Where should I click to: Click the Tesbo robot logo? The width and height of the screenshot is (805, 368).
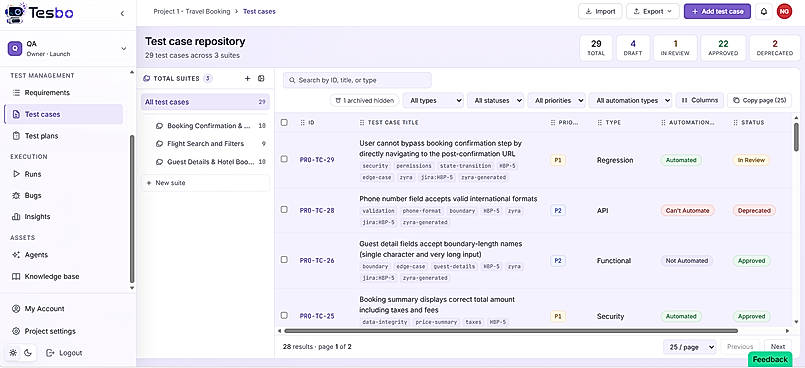point(15,13)
